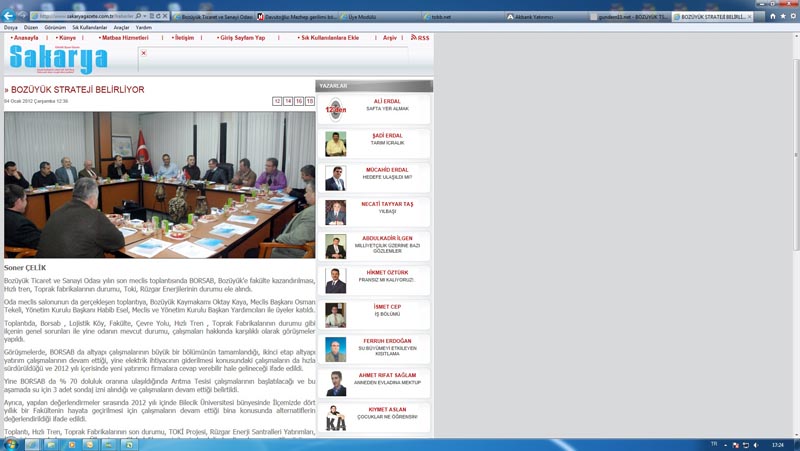800x451 pixels.
Task: Click the browser forward arrow button
Action: [x=22, y=16]
